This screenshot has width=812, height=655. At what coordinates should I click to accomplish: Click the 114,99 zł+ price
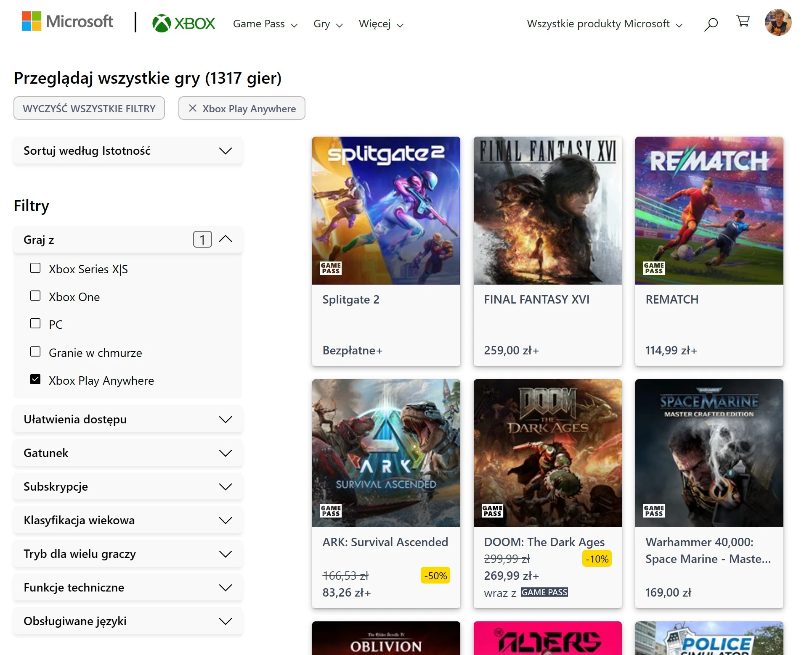click(671, 350)
